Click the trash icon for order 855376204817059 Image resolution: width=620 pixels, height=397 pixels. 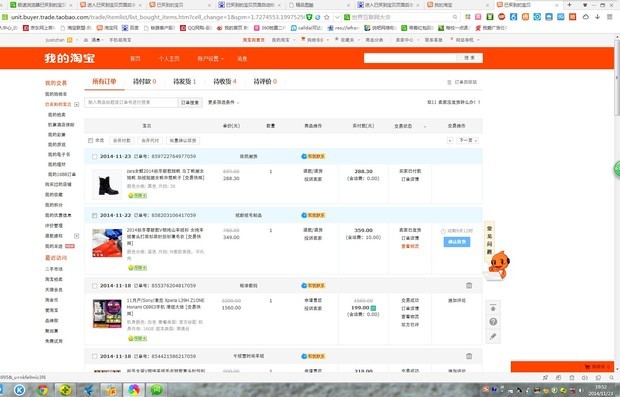pyautogui.click(x=469, y=285)
